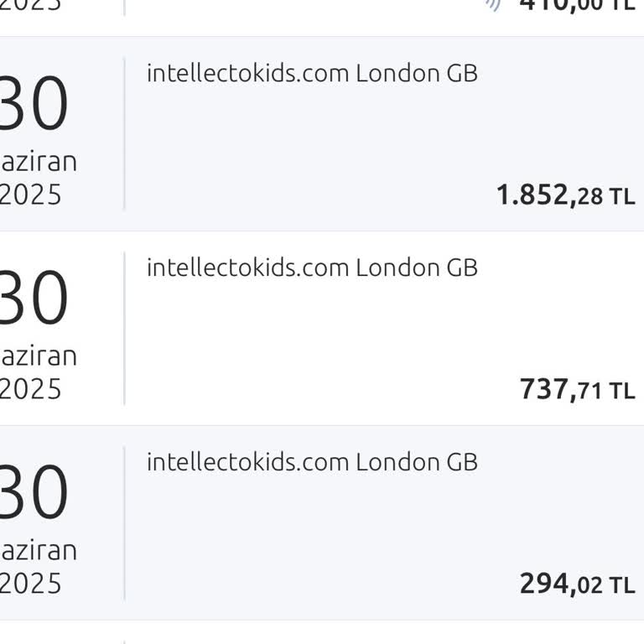644x644 pixels.
Task: Click the month label beside 1.852,28 TL transaction
Action: tap(39, 160)
